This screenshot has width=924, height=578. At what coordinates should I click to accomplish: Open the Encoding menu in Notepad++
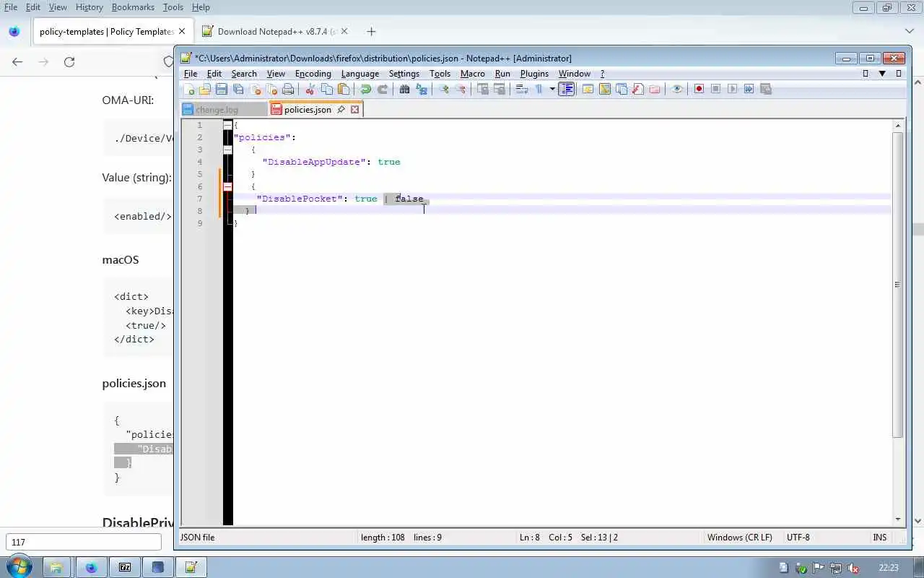point(313,74)
